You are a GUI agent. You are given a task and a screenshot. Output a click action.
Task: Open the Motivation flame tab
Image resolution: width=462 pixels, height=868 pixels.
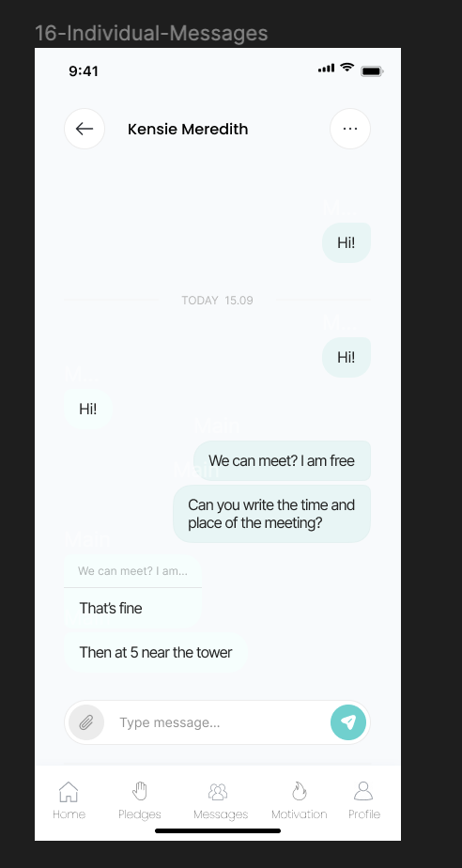(299, 800)
